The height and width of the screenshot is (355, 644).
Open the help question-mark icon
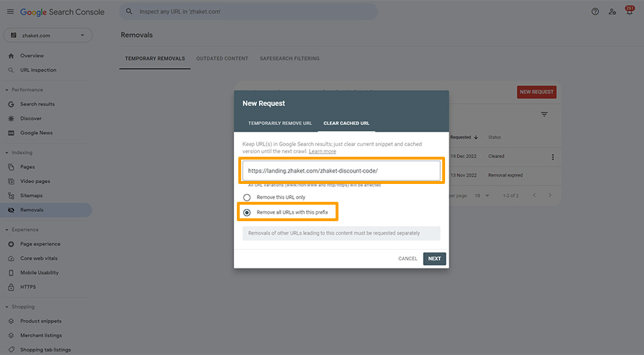pyautogui.click(x=595, y=11)
